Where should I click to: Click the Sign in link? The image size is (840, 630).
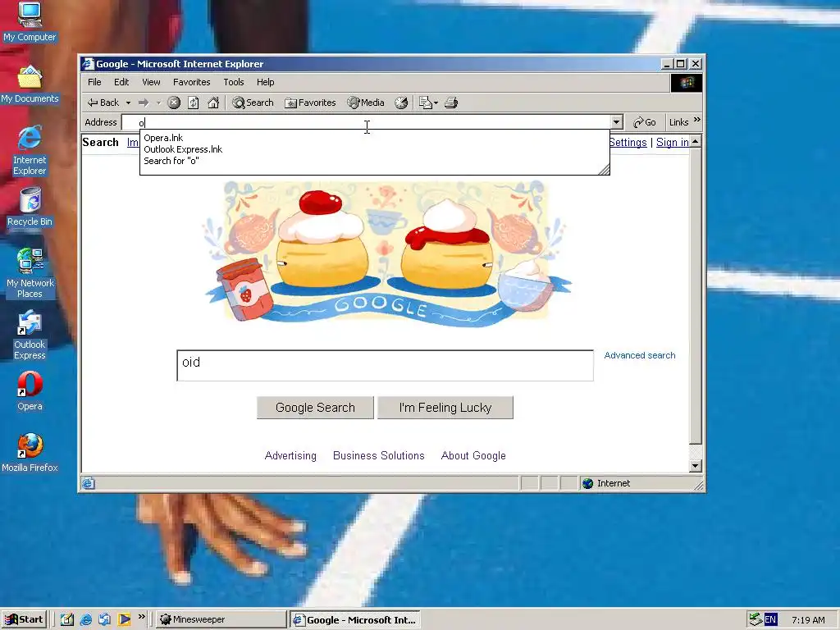tap(673, 142)
